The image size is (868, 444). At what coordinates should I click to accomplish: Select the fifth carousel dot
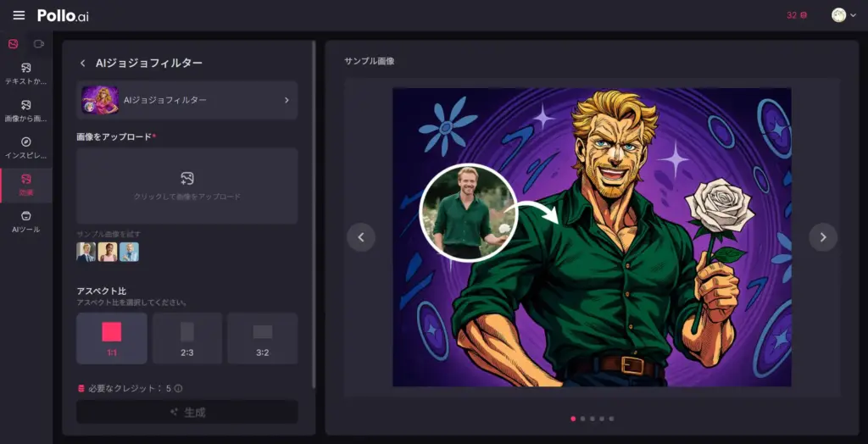click(611, 419)
